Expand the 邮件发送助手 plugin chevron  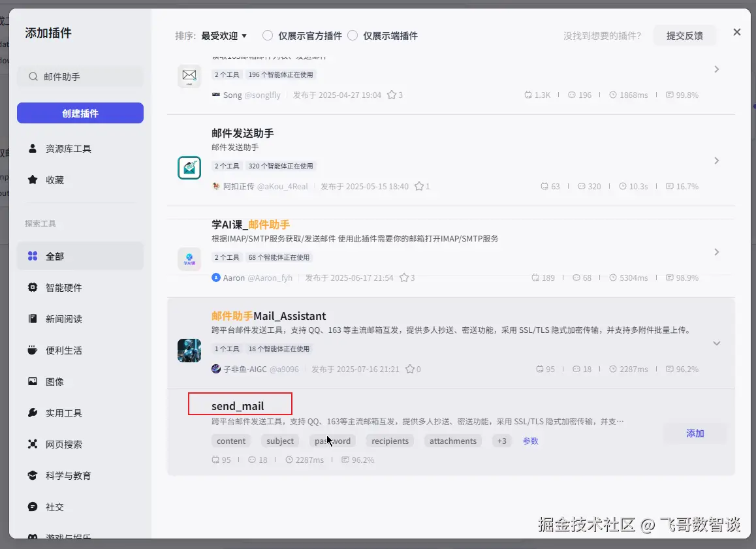(716, 161)
